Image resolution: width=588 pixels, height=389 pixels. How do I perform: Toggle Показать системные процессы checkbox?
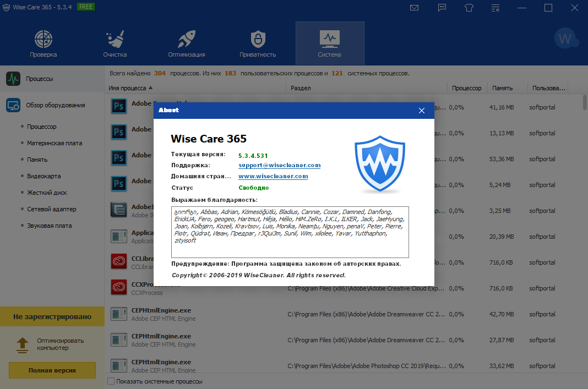click(111, 381)
